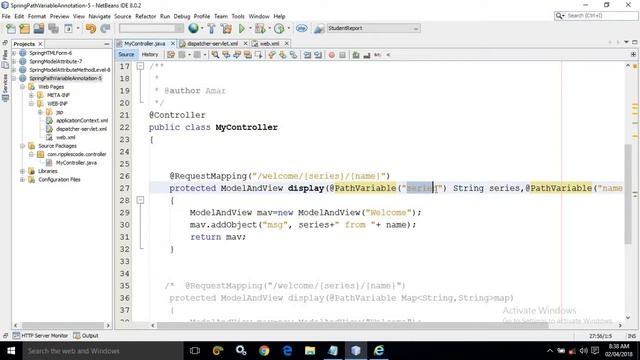640x360 pixels.
Task: Open Chrome from the taskbar
Action: [x=264, y=351]
